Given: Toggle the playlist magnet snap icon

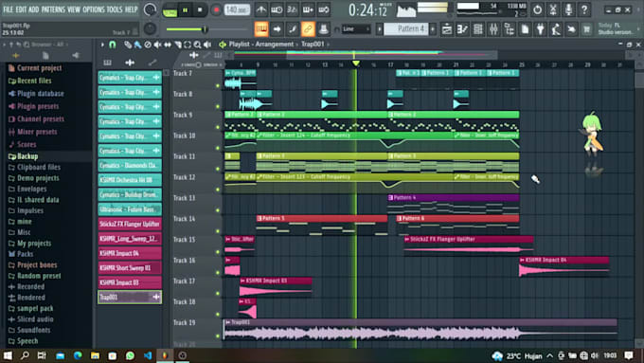Looking at the screenshot, I should pos(113,45).
